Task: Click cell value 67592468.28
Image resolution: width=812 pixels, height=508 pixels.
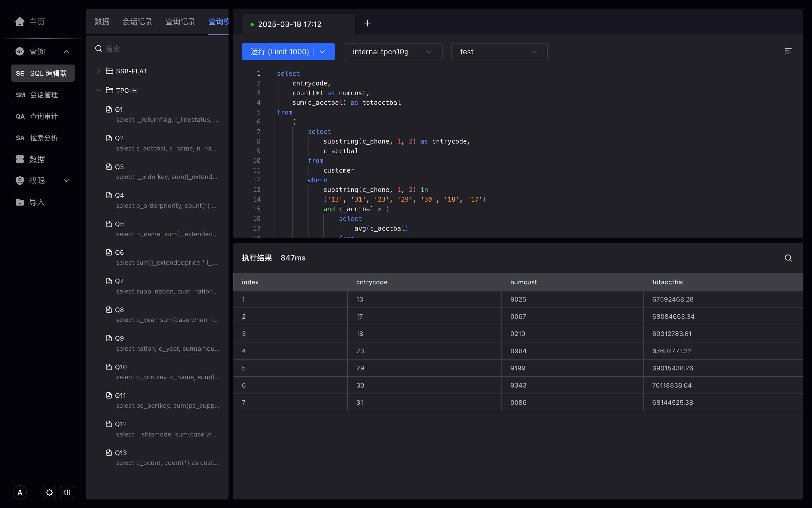Action: coord(673,299)
